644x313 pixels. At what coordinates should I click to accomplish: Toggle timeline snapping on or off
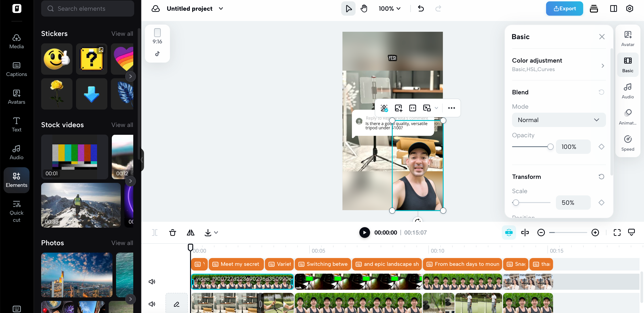coord(509,233)
